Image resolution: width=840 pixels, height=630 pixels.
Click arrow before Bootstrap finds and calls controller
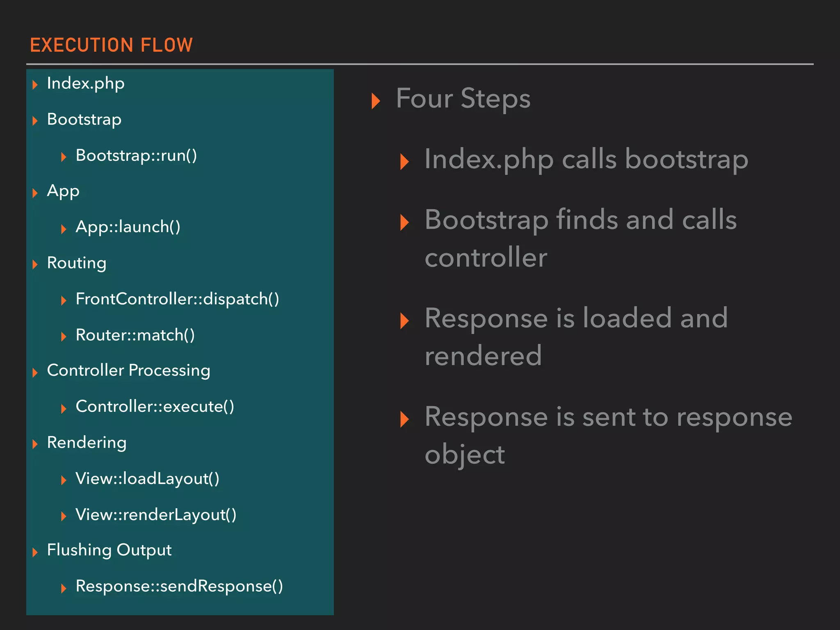point(404,222)
